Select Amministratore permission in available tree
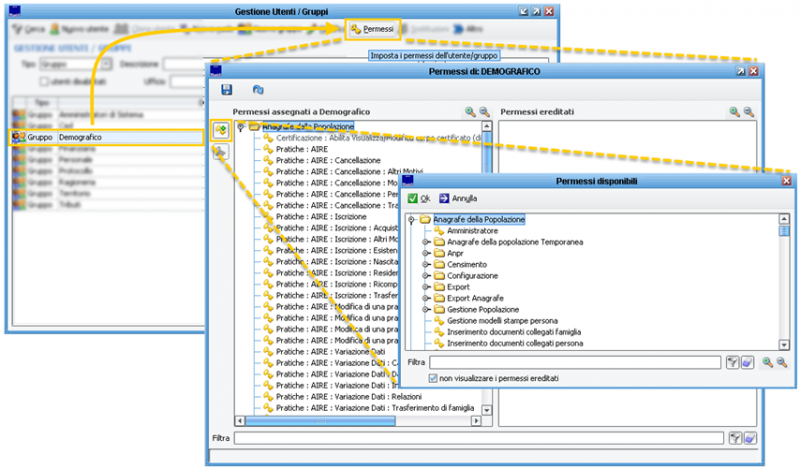 473,230
